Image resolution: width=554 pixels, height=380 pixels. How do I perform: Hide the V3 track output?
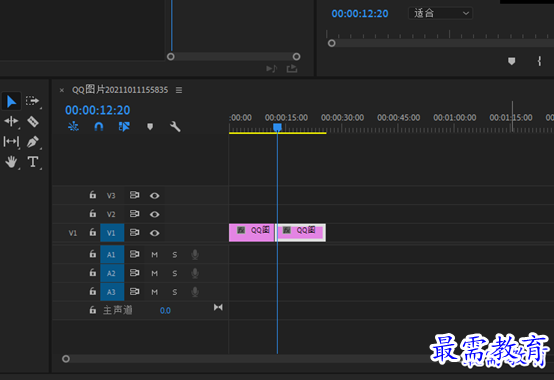click(x=154, y=196)
